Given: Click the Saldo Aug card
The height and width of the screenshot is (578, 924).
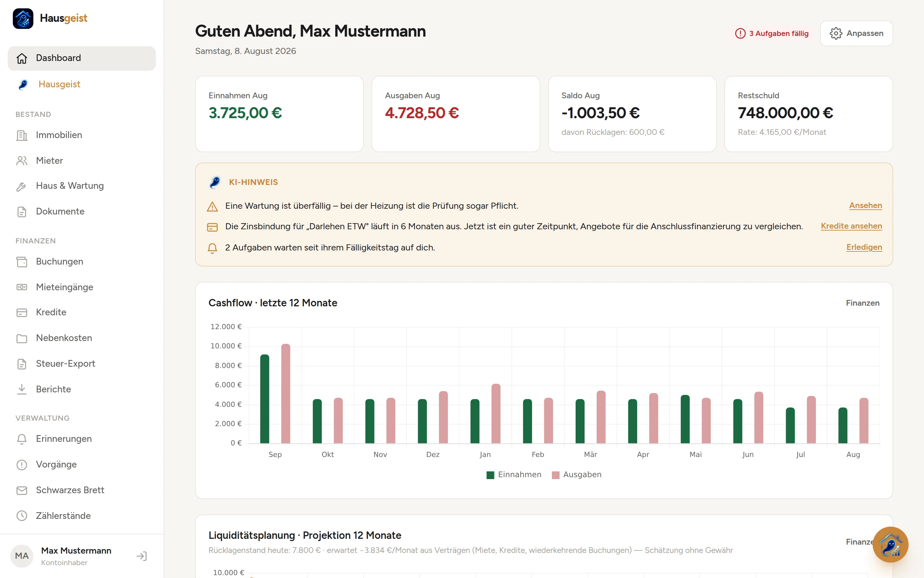Looking at the screenshot, I should (x=632, y=114).
